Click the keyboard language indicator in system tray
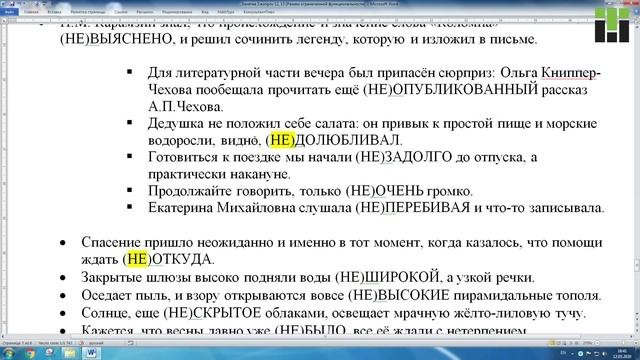The height and width of the screenshot is (360, 640). (x=564, y=353)
